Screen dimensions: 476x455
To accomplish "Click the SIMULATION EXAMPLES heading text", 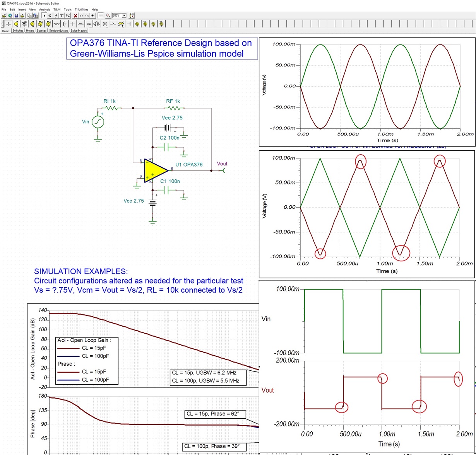I will [81, 271].
